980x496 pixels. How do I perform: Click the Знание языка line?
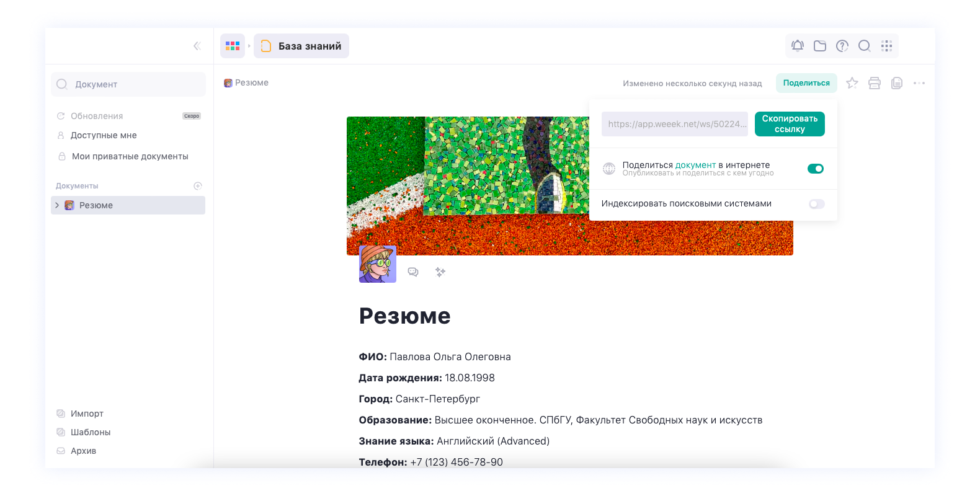(454, 441)
